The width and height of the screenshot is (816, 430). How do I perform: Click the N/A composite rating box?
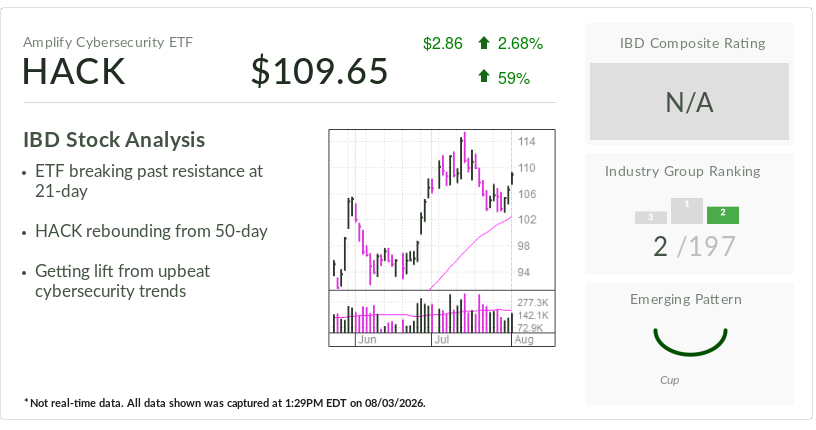689,102
